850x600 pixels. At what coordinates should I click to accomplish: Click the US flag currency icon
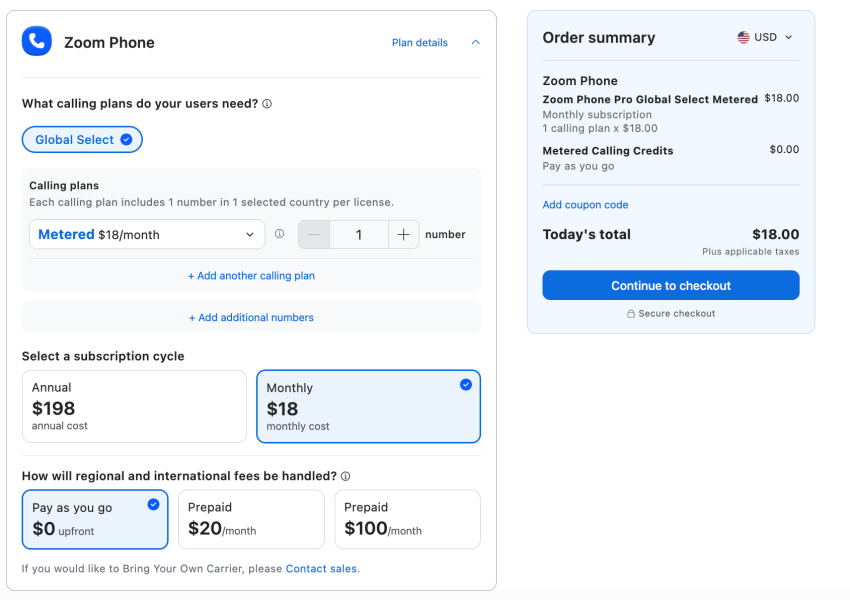(x=743, y=37)
